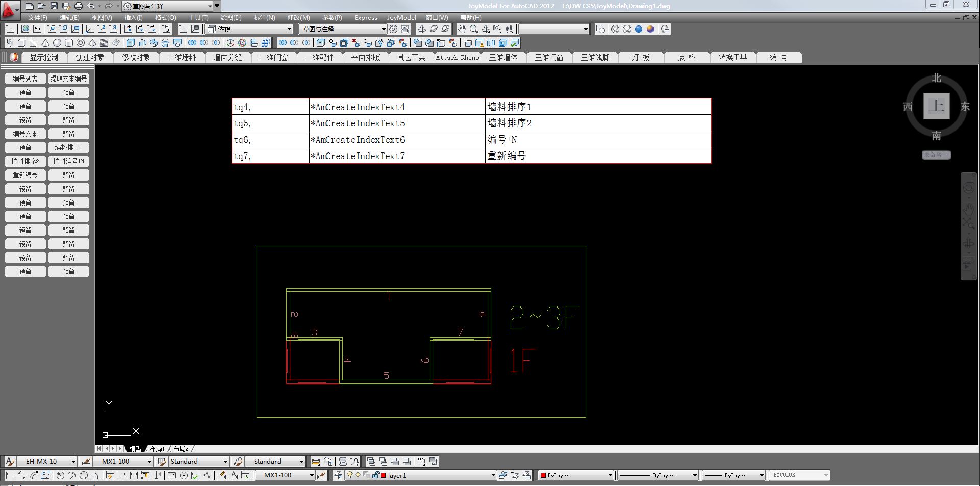Toggle the layer1 lock icon
This screenshot has height=486, width=980.
click(x=375, y=475)
